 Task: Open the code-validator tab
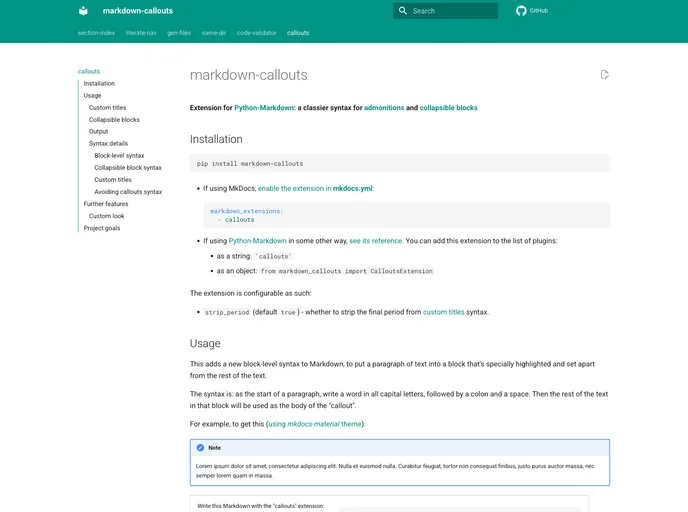(x=257, y=33)
